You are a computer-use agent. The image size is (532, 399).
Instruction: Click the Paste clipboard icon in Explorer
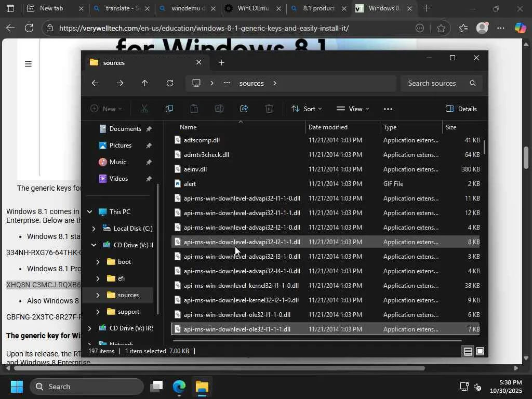(194, 109)
